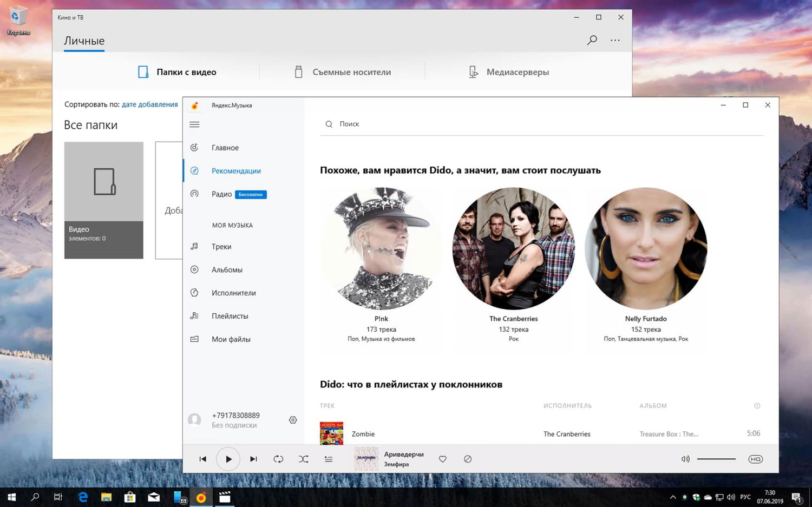Select Треки under Моя музыка
812x507 pixels.
(220, 246)
